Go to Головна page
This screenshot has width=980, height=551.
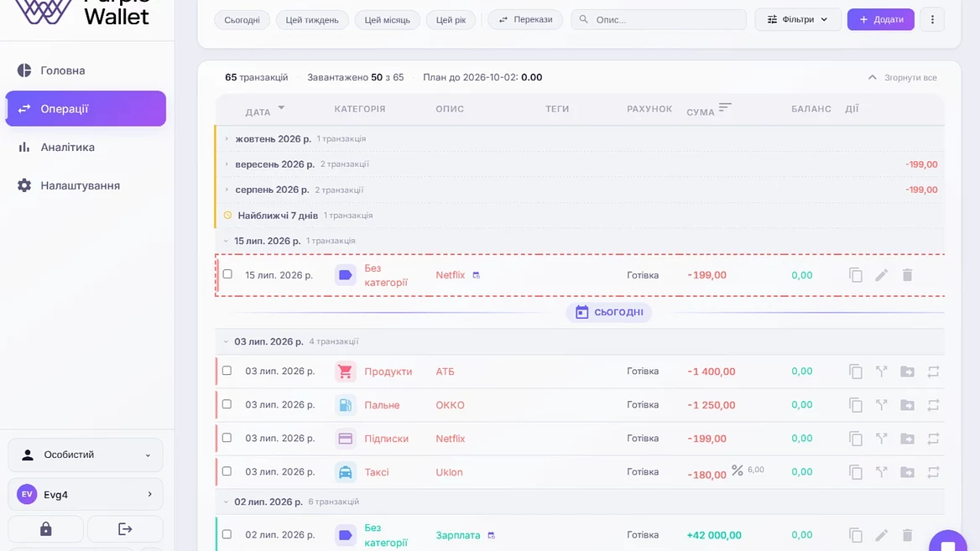coord(86,70)
